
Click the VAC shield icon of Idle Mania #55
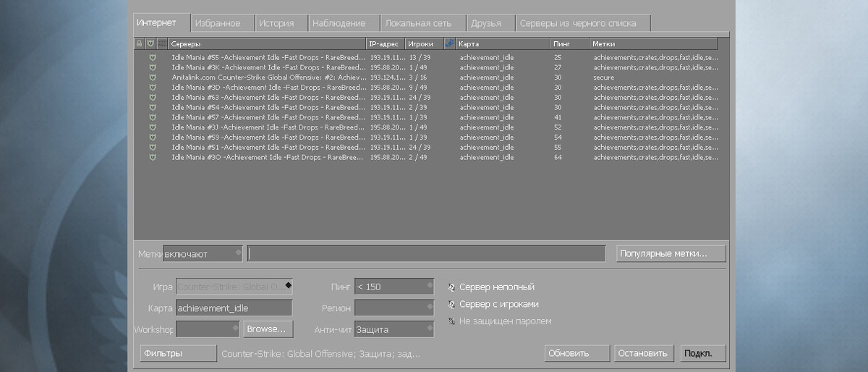pyautogui.click(x=153, y=57)
